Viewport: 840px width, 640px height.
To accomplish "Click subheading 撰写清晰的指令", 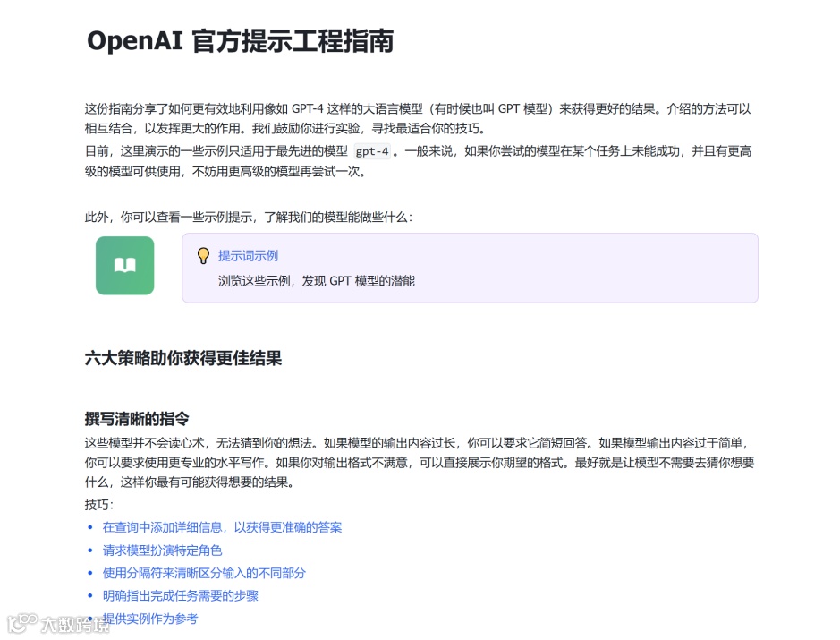I will pyautogui.click(x=137, y=419).
